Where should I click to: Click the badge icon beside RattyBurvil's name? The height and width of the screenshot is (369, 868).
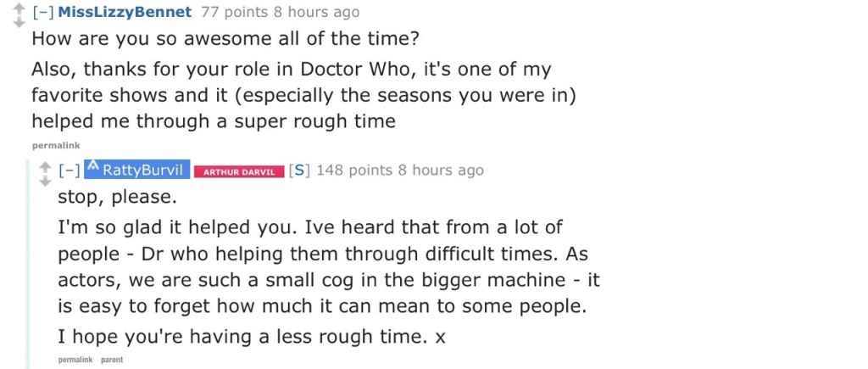(x=92, y=170)
